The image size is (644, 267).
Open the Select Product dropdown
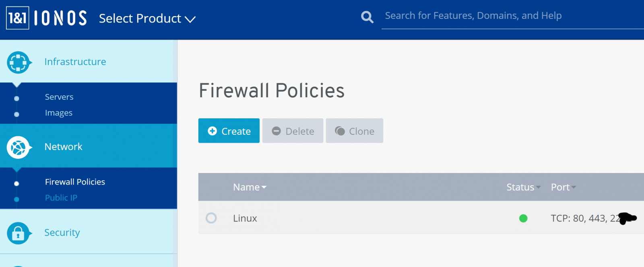tap(147, 18)
